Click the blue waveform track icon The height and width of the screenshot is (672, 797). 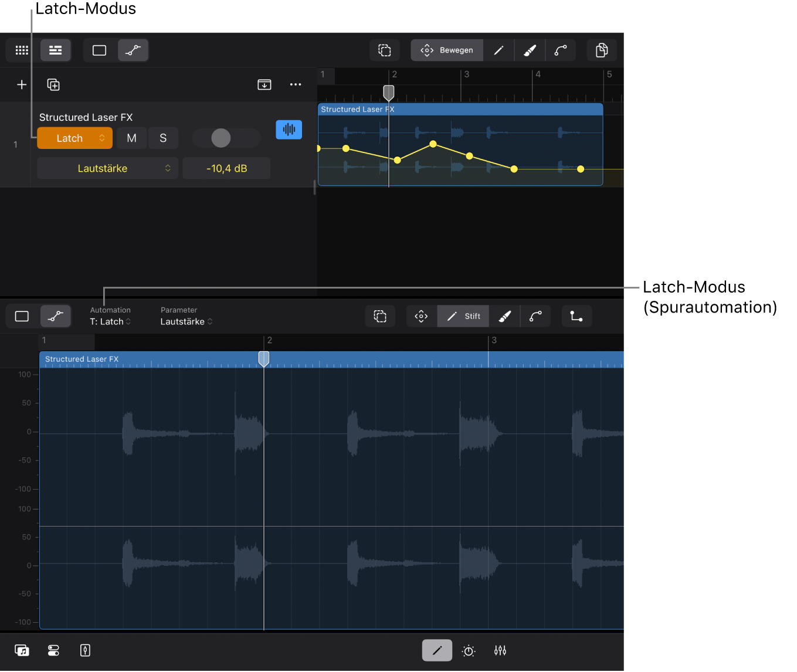coord(289,130)
